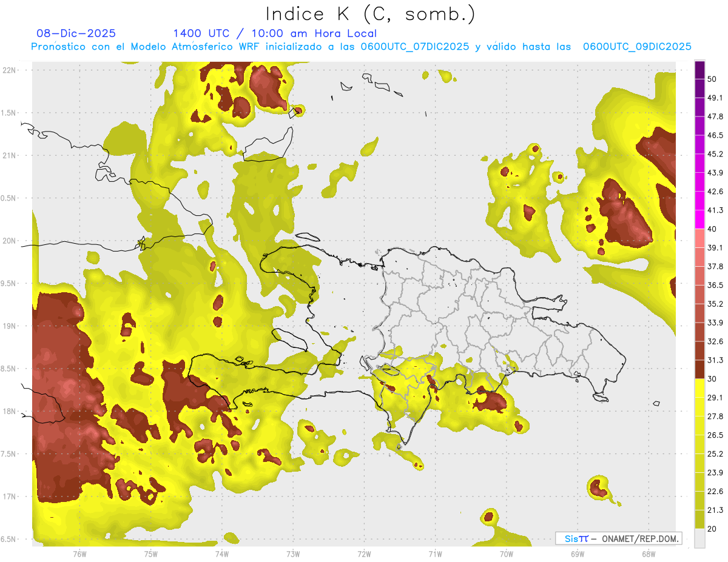Click the legend value '30'
The image size is (728, 562).
tap(712, 379)
